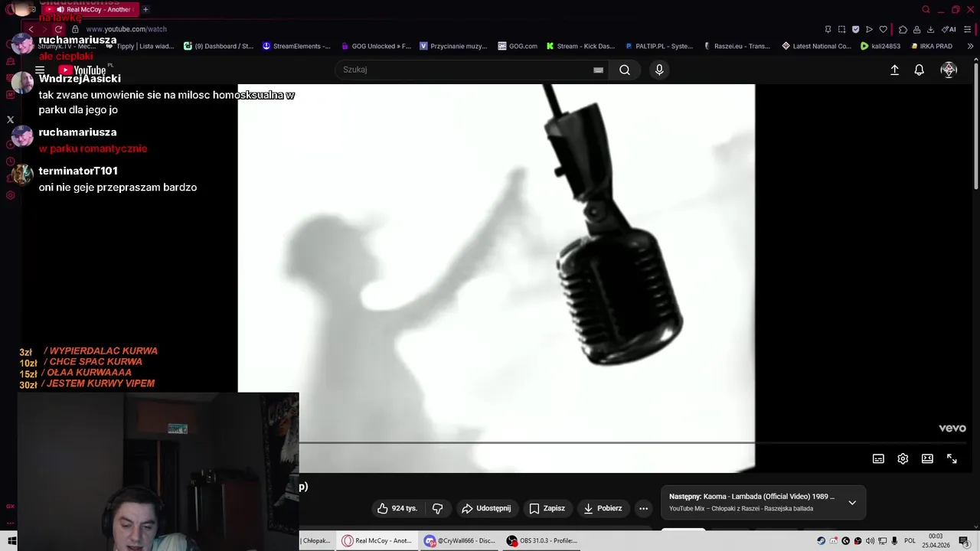Switch to Opera Real McCoy taskbar item
This screenshot has width=980, height=551.
(x=378, y=541)
